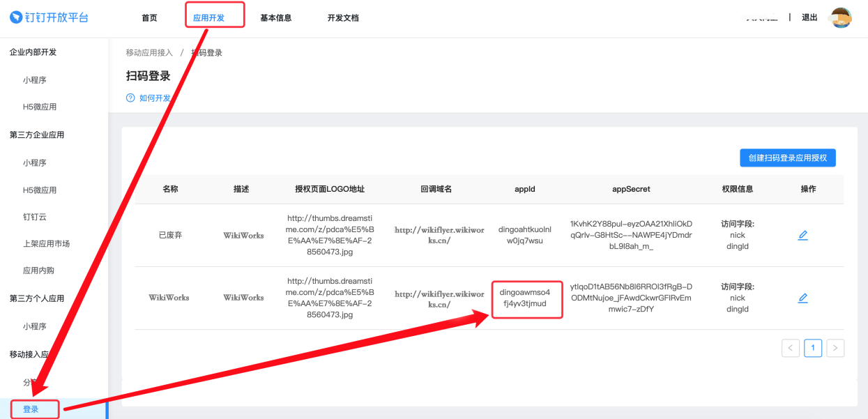This screenshot has height=419, width=868.
Task: Click the 企业内部开发 sidebar section heading
Action: pyautogui.click(x=33, y=52)
